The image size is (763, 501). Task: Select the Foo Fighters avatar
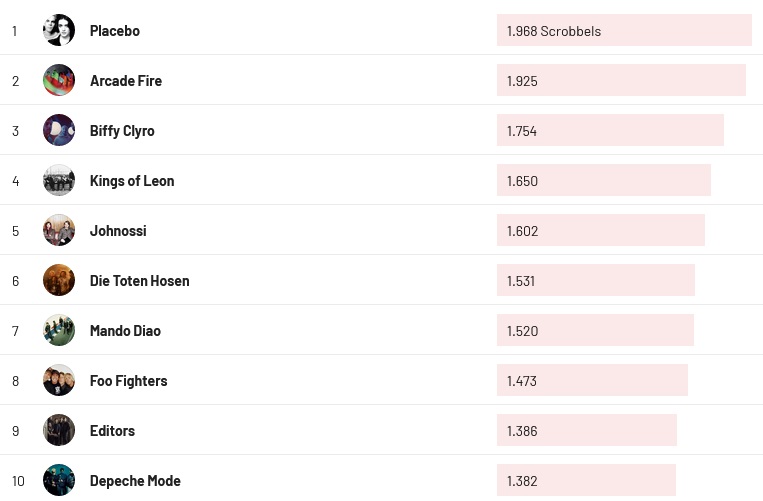pyautogui.click(x=59, y=380)
